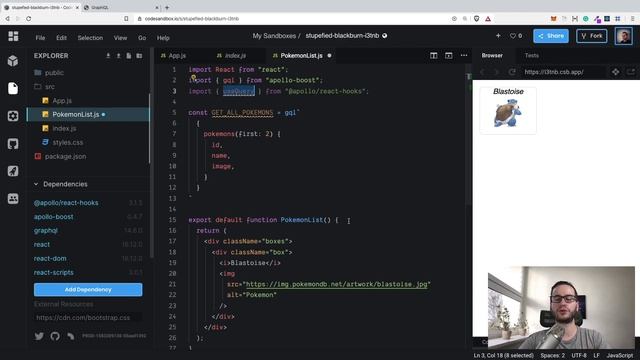Viewport: 640px width, 360px height.
Task: Collapse the Dependencies section
Action: pos(36,184)
